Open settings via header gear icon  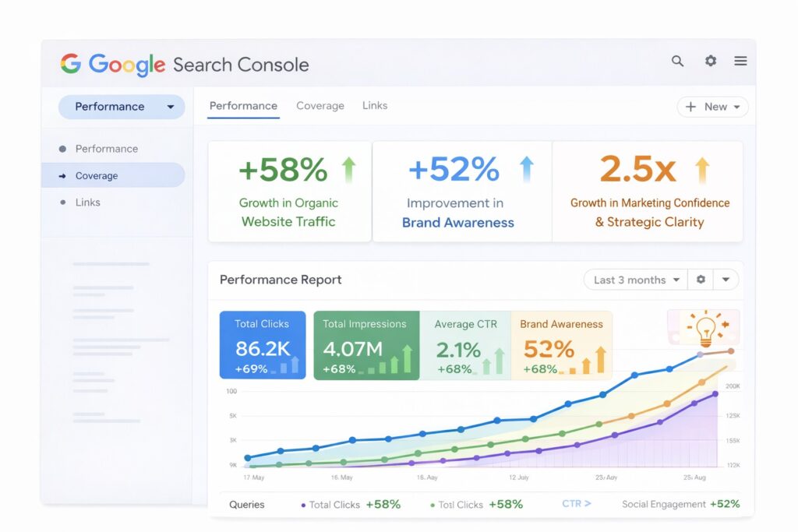tap(710, 62)
